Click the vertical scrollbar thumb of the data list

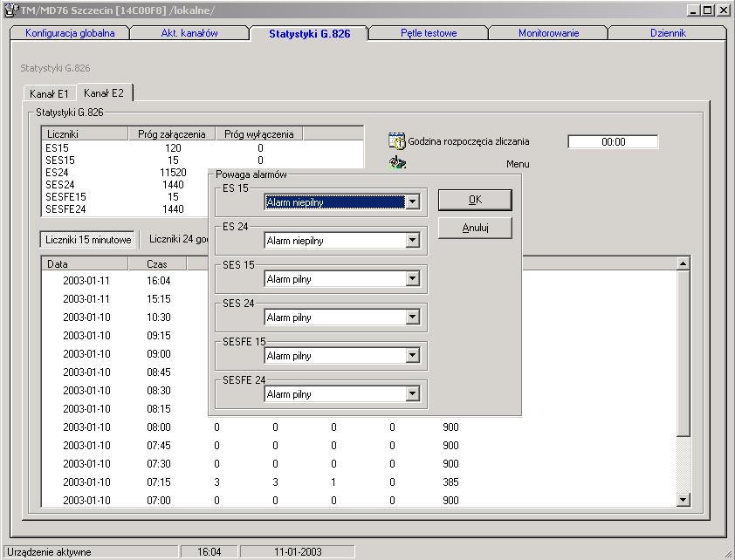coord(683,353)
